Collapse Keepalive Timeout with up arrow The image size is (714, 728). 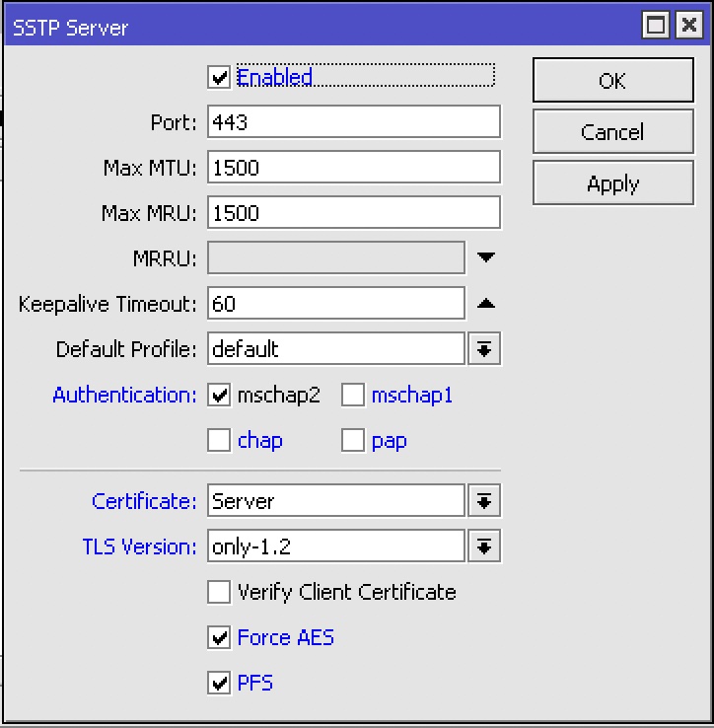(x=485, y=304)
